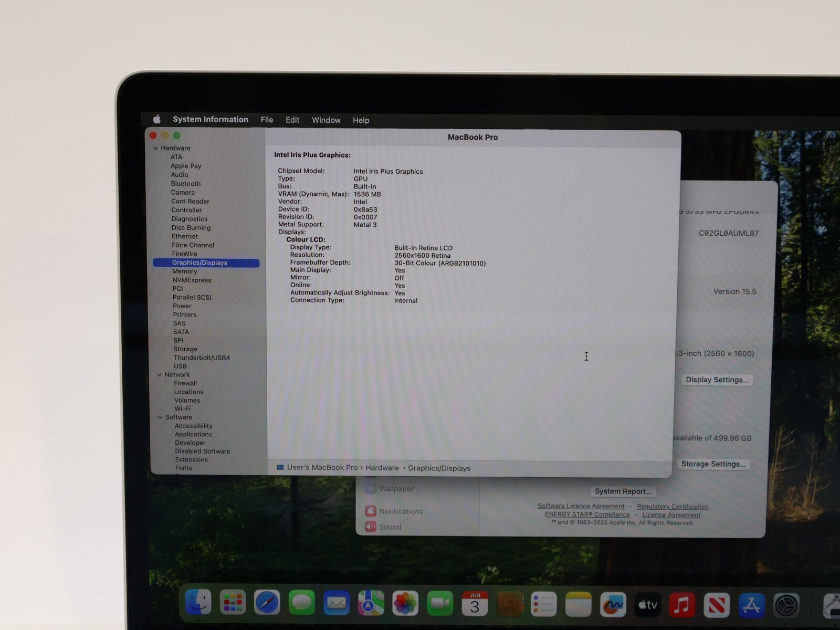Click the System Report... button

623,491
